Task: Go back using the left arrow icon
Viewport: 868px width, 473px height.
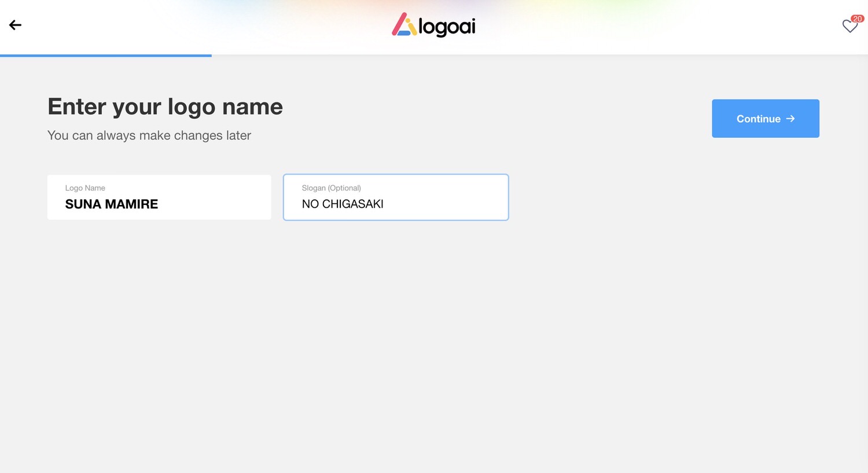Action: [x=15, y=25]
